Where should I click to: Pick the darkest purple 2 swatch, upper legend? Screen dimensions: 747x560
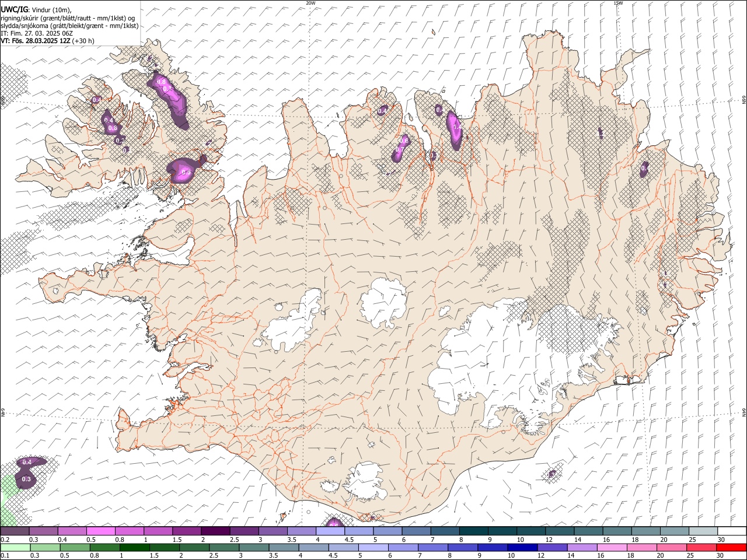[215, 531]
